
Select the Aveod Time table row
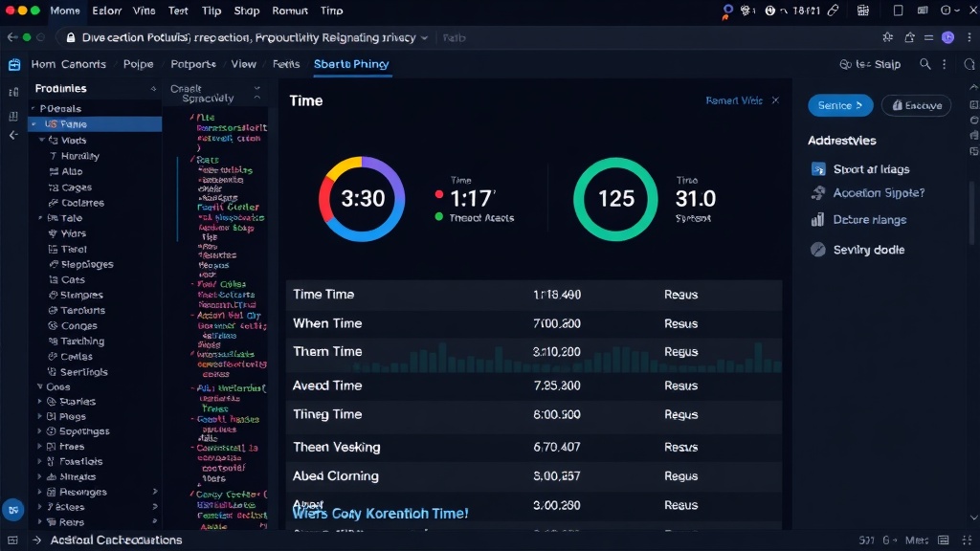(534, 386)
